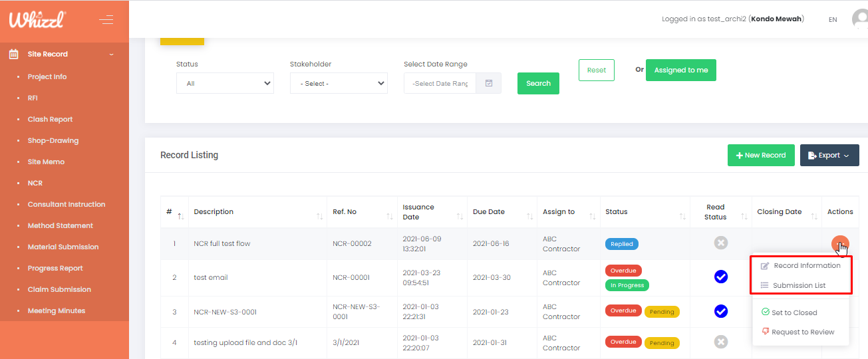This screenshot has width=868, height=359.
Task: Click the sort arrows on Due Date column
Action: pos(529,217)
